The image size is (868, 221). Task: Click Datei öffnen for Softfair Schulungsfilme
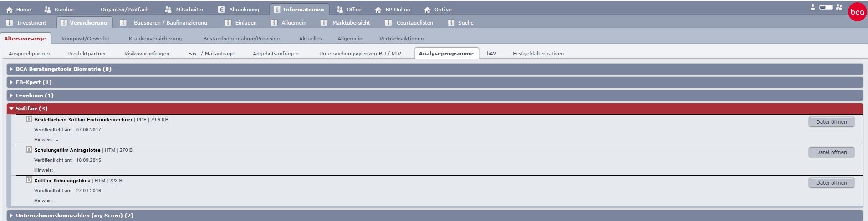(x=831, y=183)
